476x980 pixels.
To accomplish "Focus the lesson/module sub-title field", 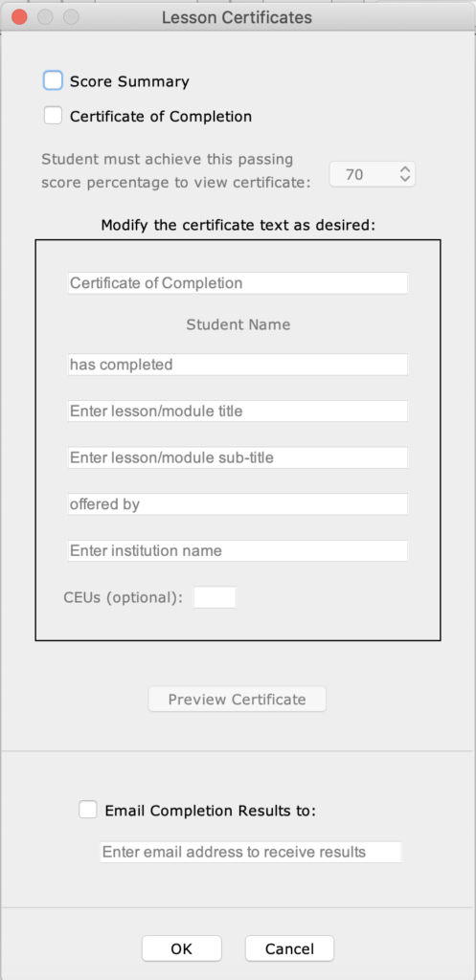I will (238, 457).
